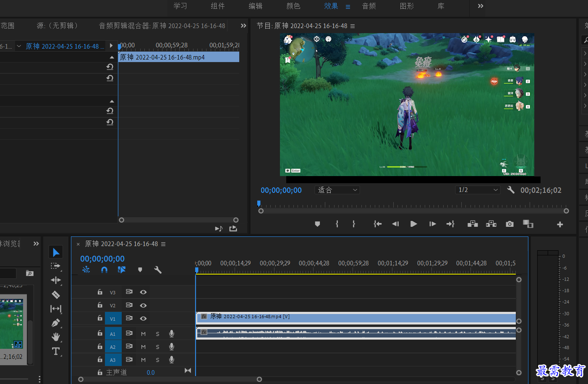The image size is (588, 384).
Task: Open comparison view button in program monitor
Action: [x=528, y=224]
